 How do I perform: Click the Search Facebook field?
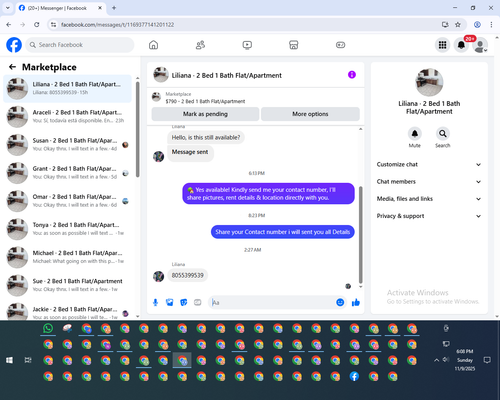pos(80,45)
